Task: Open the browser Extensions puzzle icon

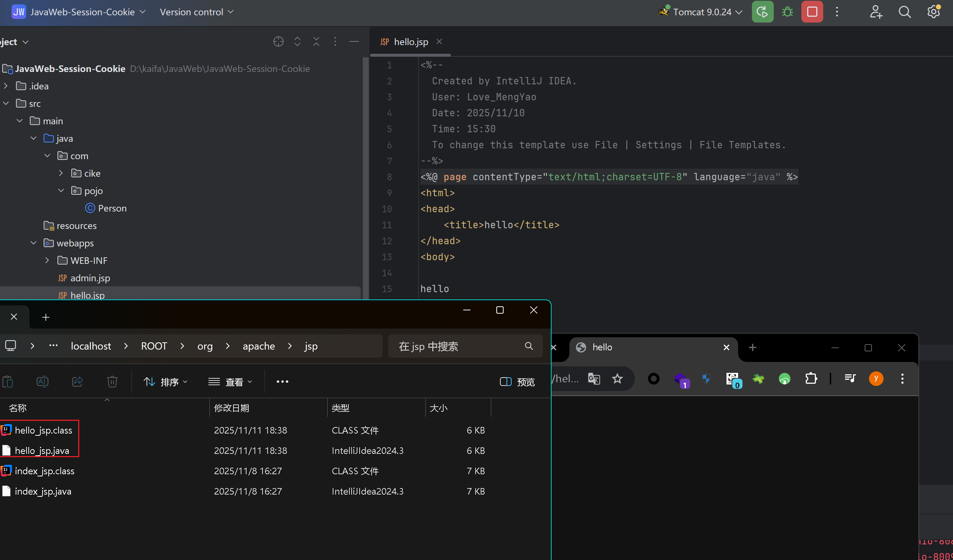Action: coord(811,379)
